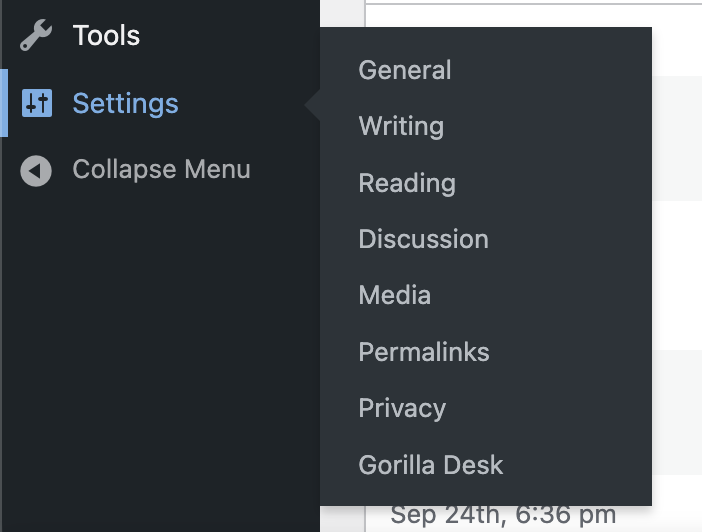
Task: Open General settings from the submenu
Action: click(405, 70)
